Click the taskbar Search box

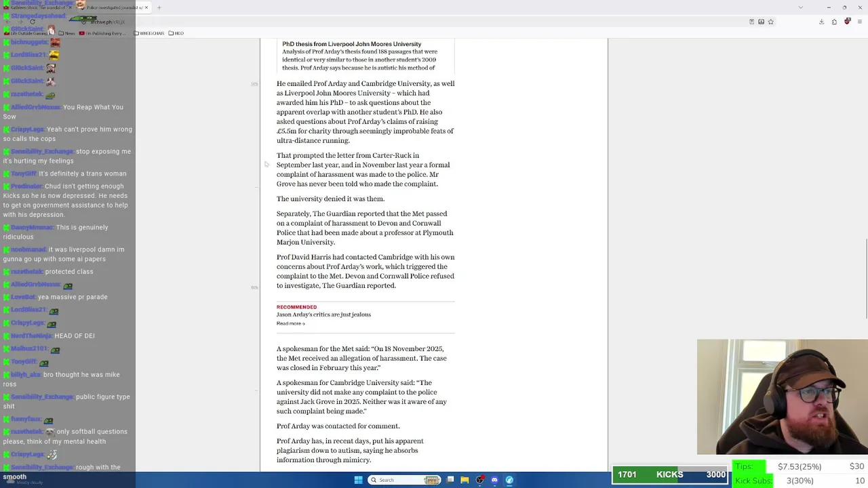point(405,480)
